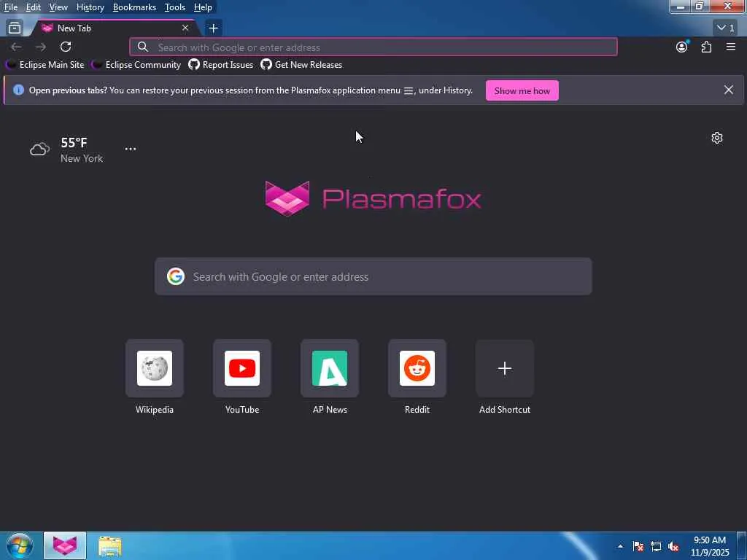
Task: Open the Extensions puzzle icon
Action: click(x=706, y=47)
